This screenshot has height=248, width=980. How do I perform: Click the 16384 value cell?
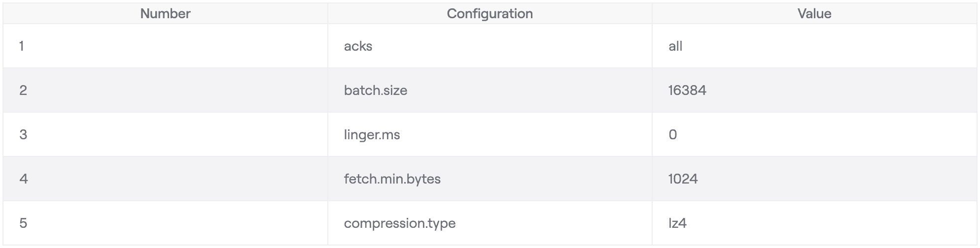687,91
